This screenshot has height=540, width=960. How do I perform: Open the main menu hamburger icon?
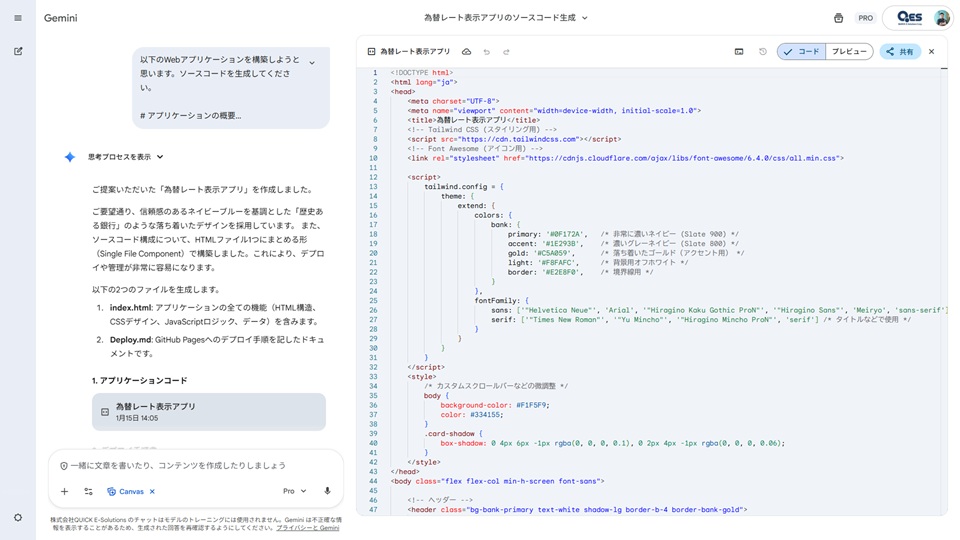point(18,18)
